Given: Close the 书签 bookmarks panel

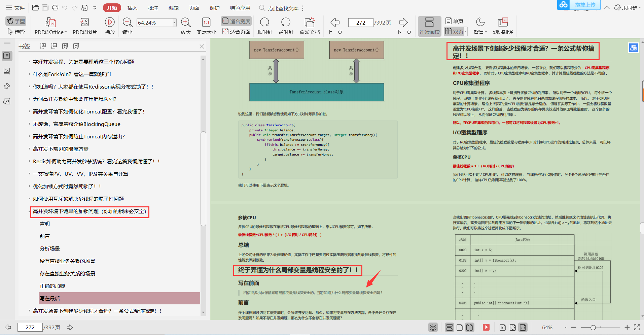Looking at the screenshot, I should click(x=202, y=46).
